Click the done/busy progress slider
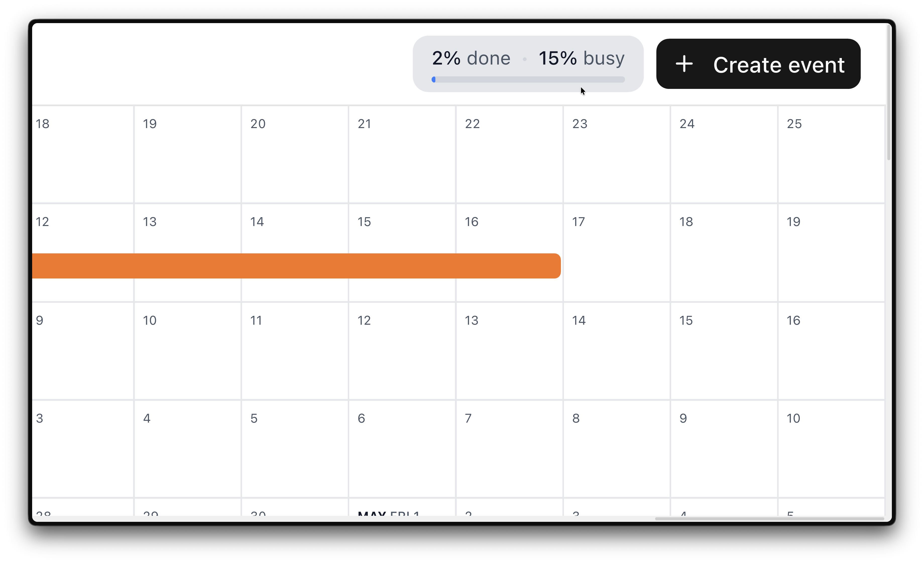924x563 pixels. click(529, 80)
